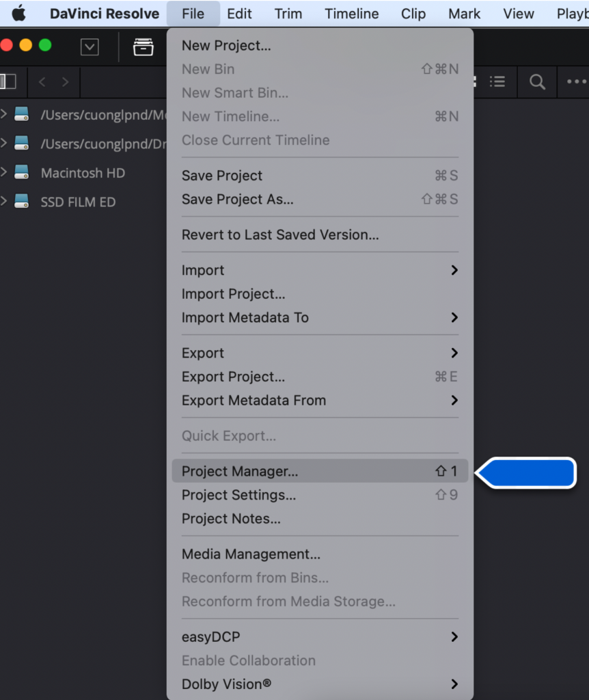Click the dropdown arrow box icon
Viewport: 589px width, 700px height.
(x=90, y=46)
